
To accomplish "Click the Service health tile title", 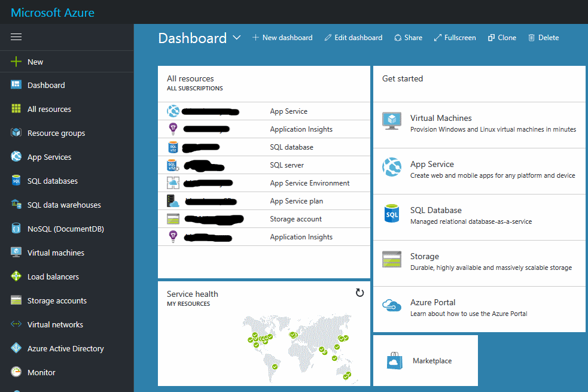I will tap(193, 294).
